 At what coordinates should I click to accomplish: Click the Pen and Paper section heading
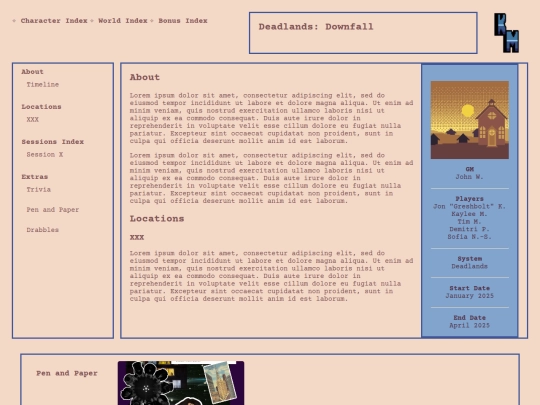pos(67,373)
